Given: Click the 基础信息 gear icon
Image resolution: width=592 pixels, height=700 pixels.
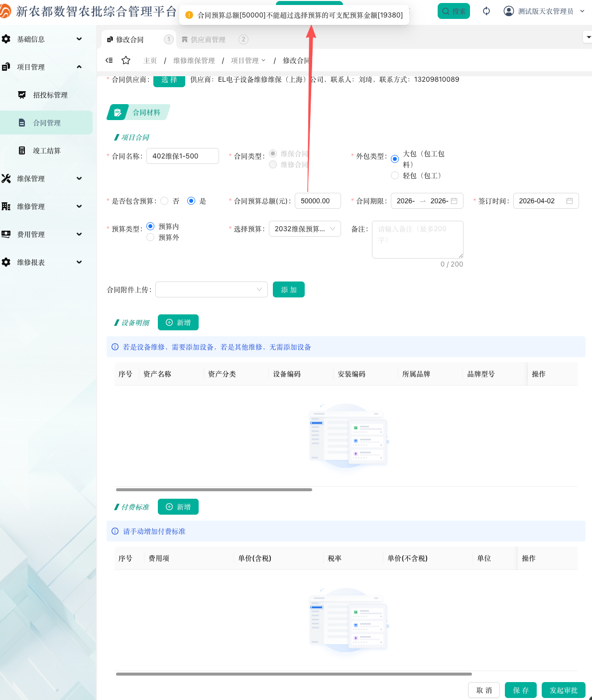Looking at the screenshot, I should [x=6, y=39].
